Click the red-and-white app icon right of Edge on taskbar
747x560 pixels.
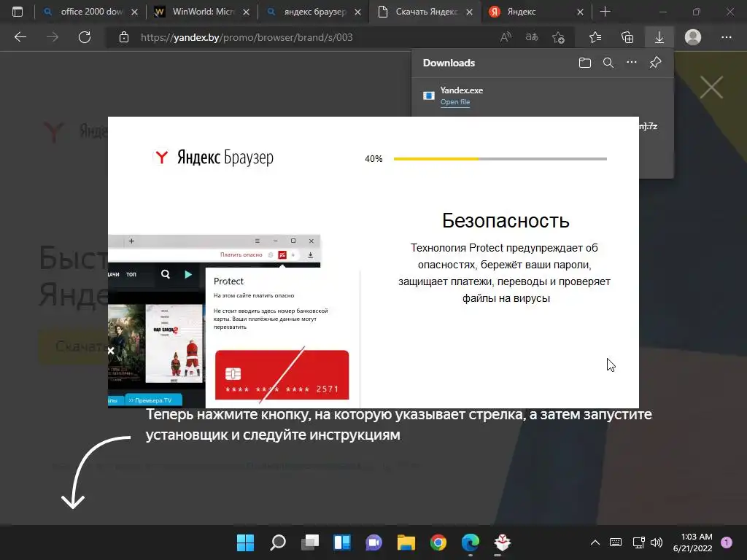point(502,542)
